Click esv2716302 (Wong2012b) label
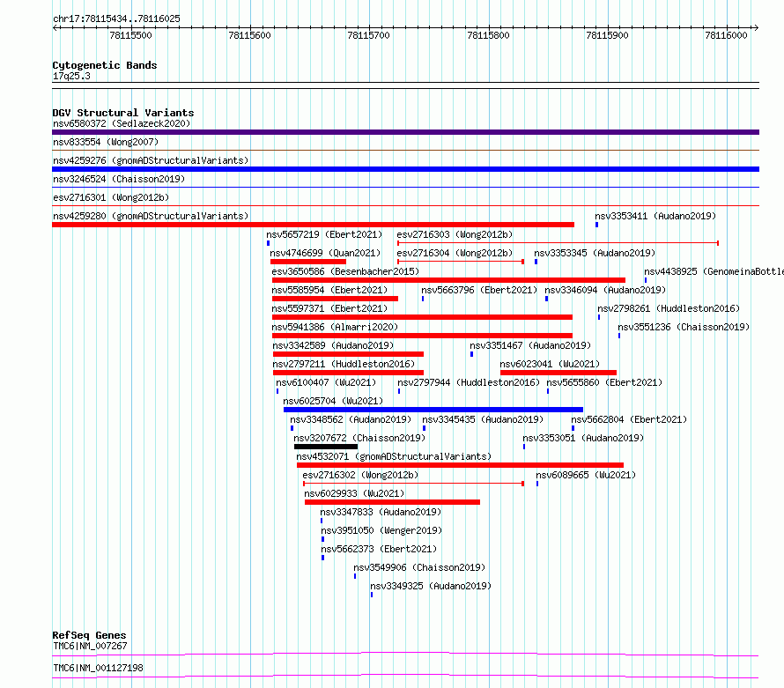Viewport: 784px width, 688px height. 360,475
